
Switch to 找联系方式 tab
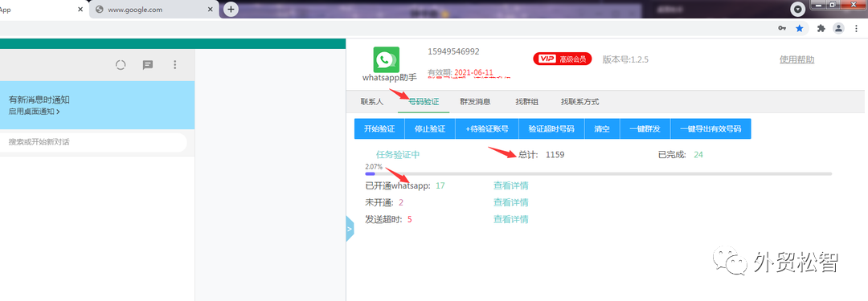click(x=579, y=102)
